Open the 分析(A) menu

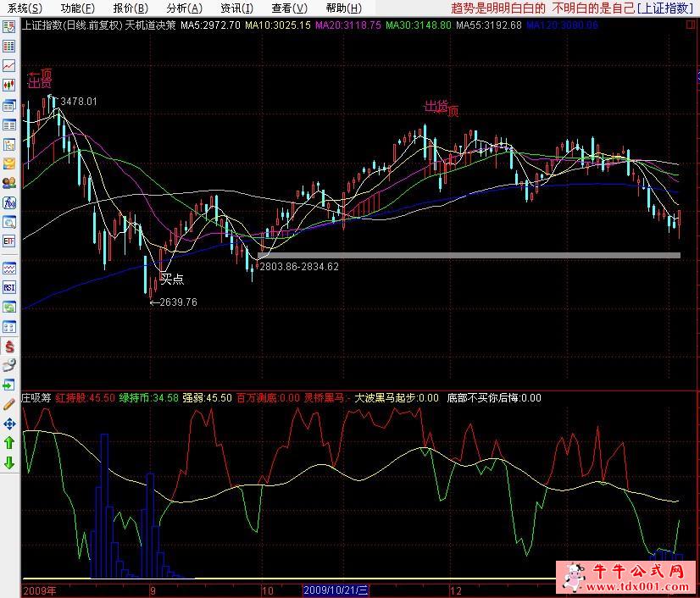click(x=184, y=8)
